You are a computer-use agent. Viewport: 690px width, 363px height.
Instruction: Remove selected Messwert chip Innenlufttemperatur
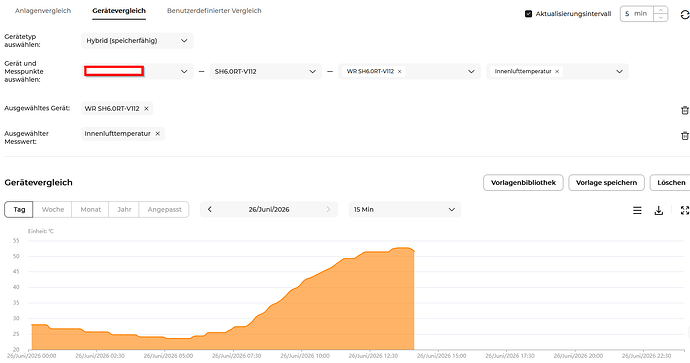click(158, 133)
